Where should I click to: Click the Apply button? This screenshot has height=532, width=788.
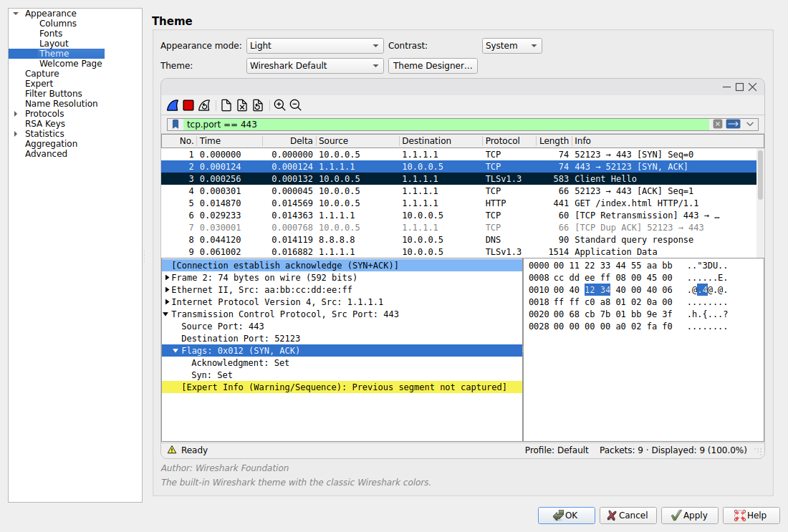[x=689, y=516]
